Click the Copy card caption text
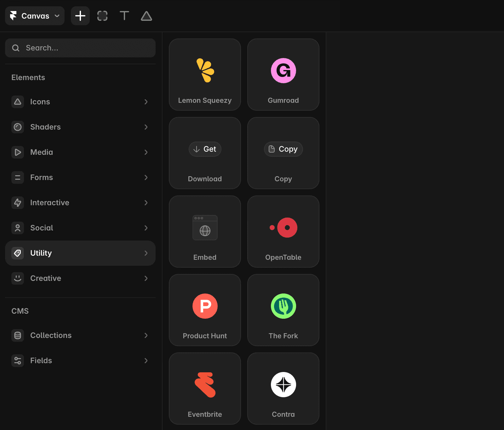This screenshot has height=430, width=504. click(x=283, y=179)
